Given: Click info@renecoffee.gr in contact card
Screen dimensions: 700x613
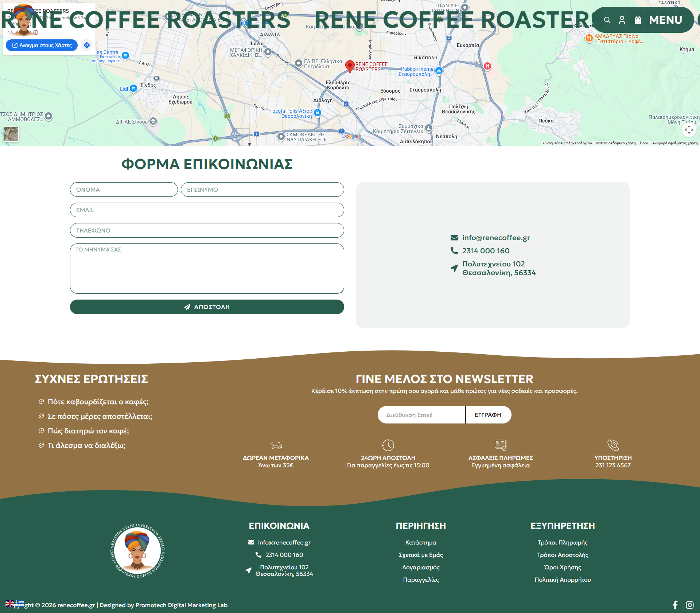Looking at the screenshot, I should coord(496,238).
